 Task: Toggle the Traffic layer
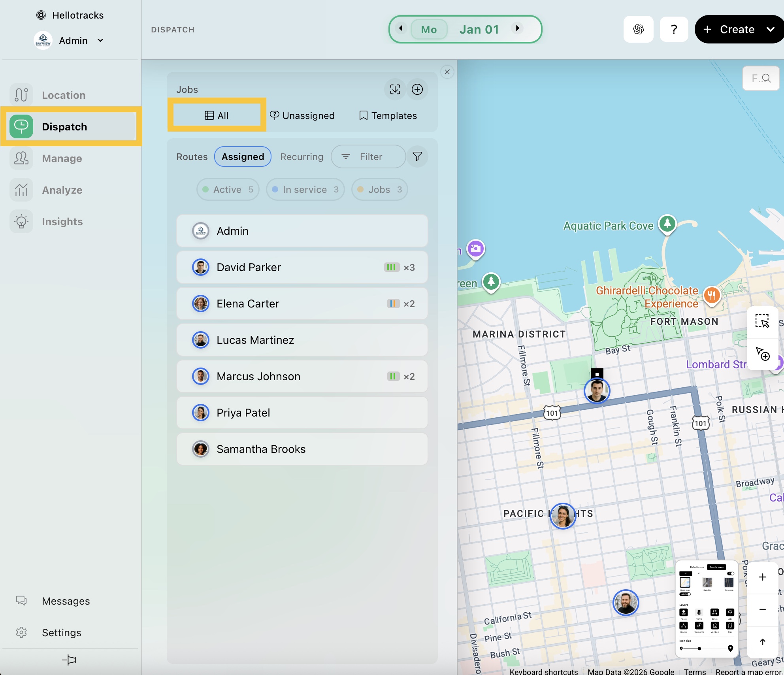[x=699, y=613]
